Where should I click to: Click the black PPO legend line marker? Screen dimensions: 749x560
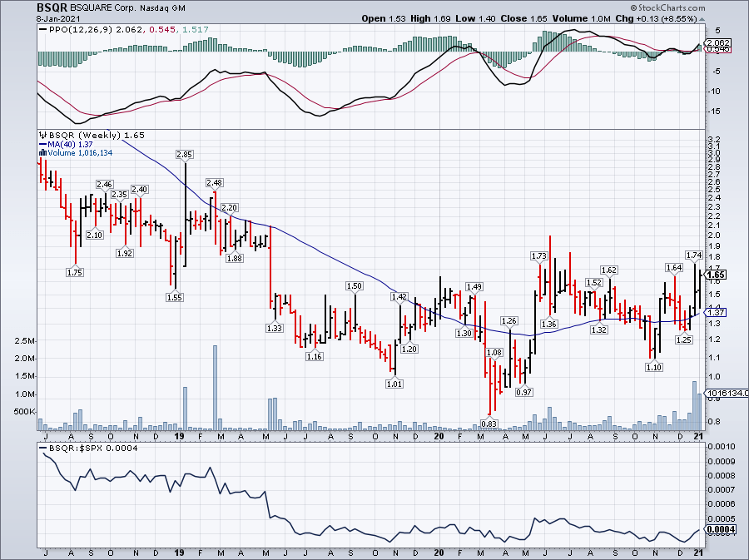42,30
